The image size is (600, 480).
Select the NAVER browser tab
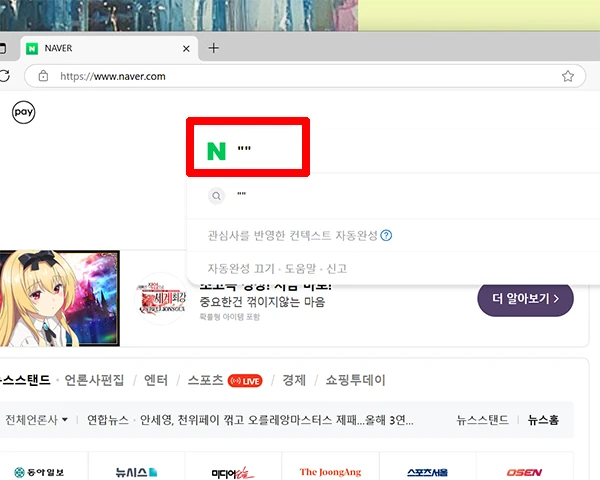(109, 49)
